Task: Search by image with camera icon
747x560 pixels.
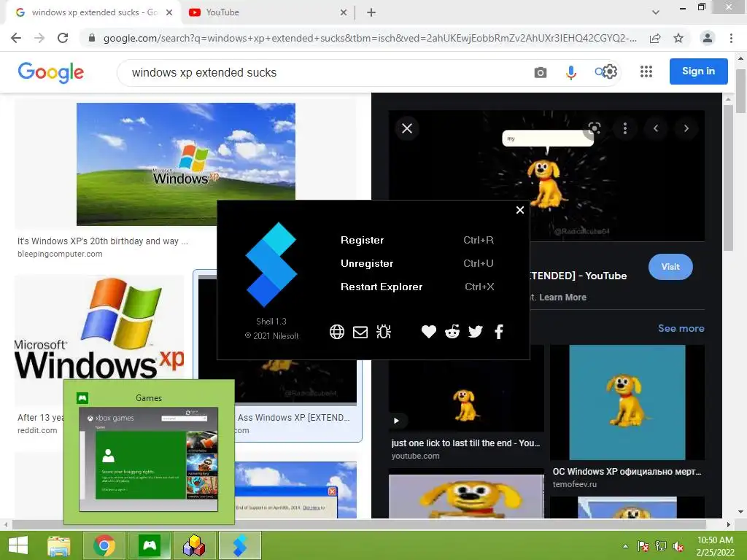Action: (541, 72)
